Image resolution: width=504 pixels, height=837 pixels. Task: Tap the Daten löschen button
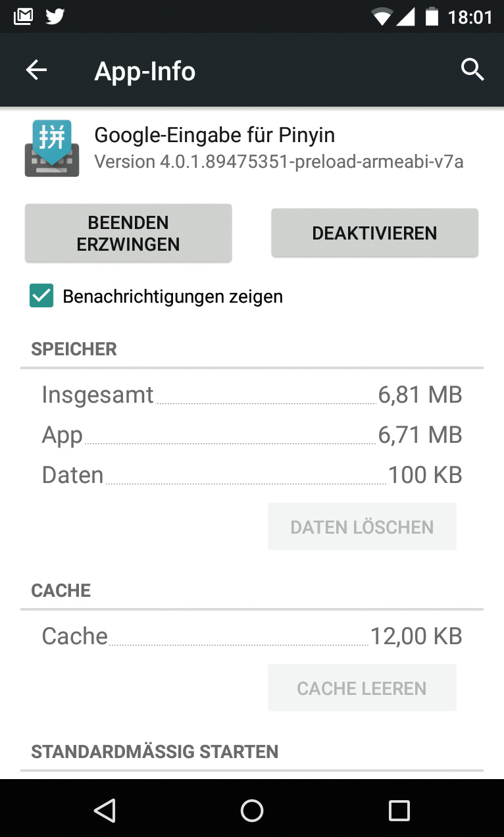click(x=362, y=526)
